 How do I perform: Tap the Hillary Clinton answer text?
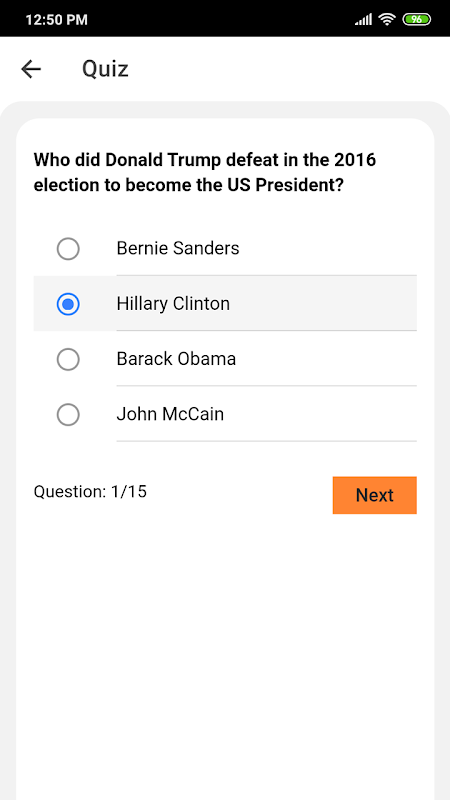tap(173, 304)
